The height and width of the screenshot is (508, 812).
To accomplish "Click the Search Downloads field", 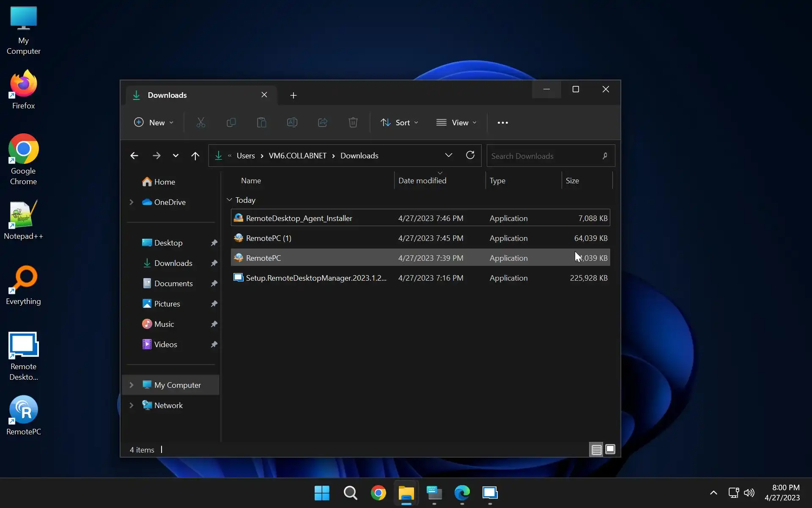I will point(543,156).
